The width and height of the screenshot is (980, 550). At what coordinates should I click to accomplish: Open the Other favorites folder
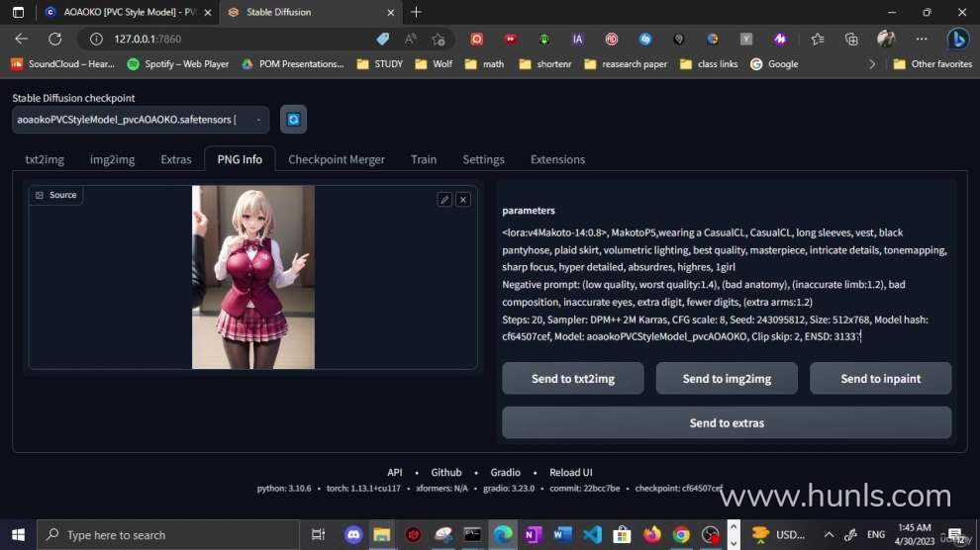(x=932, y=63)
